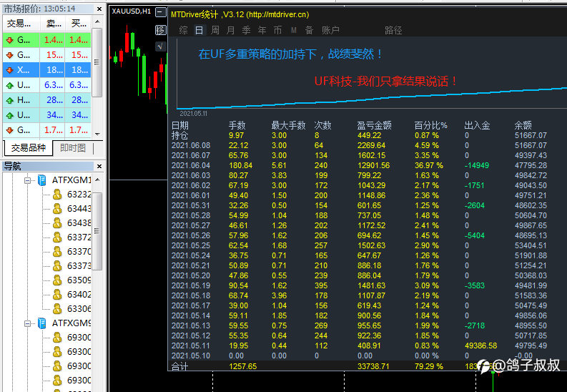
Task: Click the navigator scrollbar thumb
Action: 97,231
